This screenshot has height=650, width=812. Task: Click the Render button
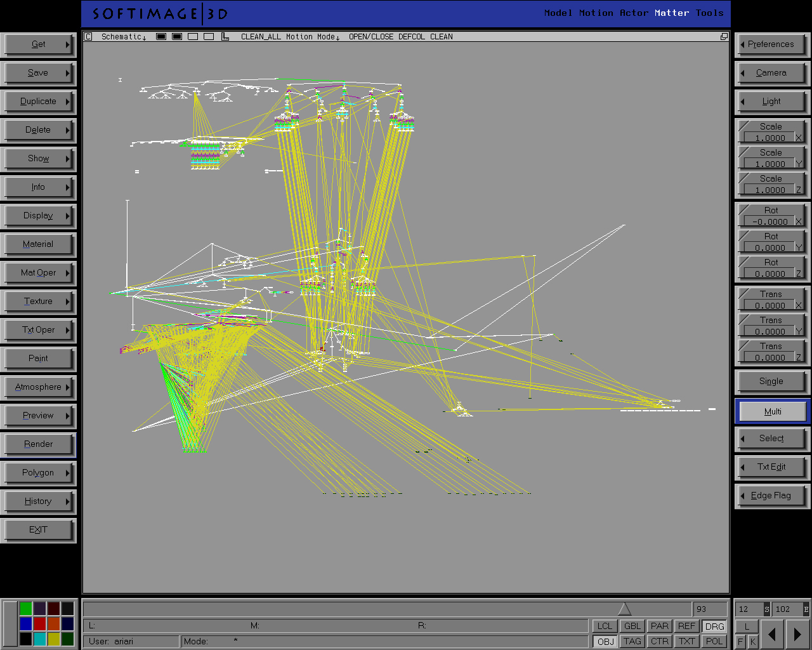[38, 444]
